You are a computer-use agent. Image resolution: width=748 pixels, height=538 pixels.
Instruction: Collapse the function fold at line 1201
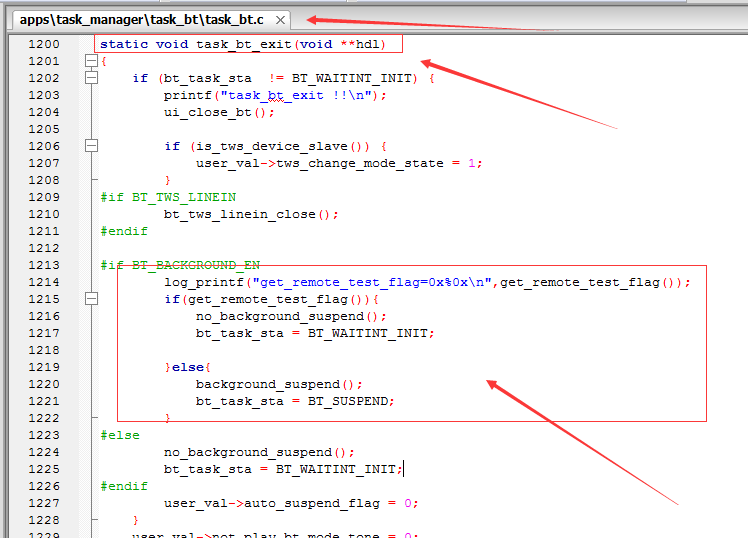click(x=91, y=61)
